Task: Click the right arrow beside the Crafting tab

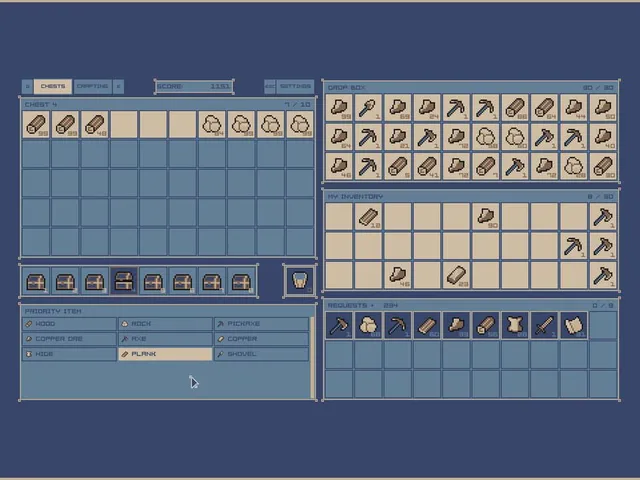Action: coord(118,87)
